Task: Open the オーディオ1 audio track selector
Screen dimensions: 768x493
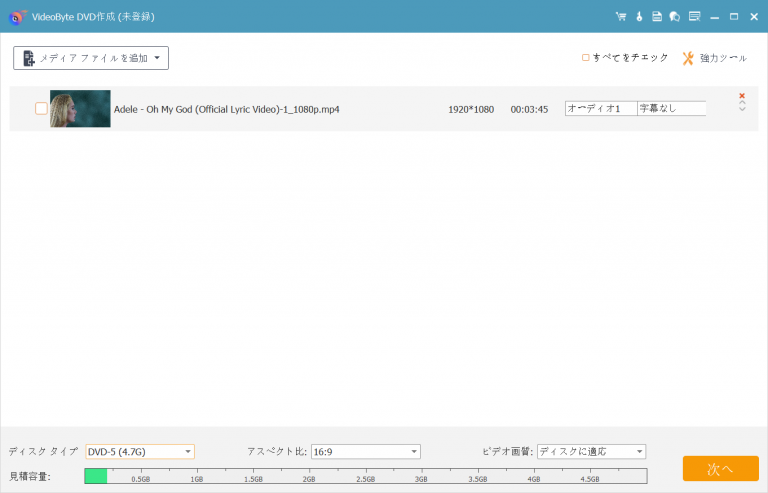Action: coord(600,108)
